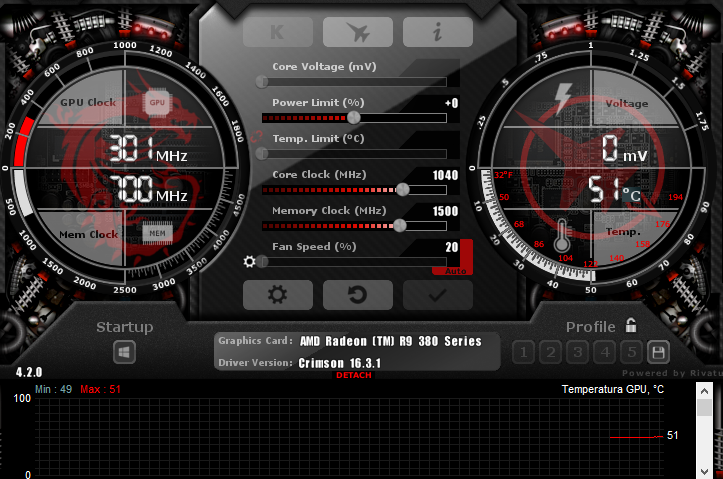Viewport: 723px width, 479px height.
Task: Apply settings with the checkmark button
Action: point(438,295)
